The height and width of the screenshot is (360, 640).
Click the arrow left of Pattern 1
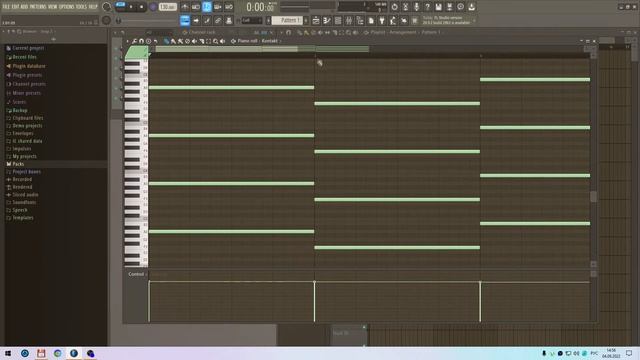coord(269,20)
